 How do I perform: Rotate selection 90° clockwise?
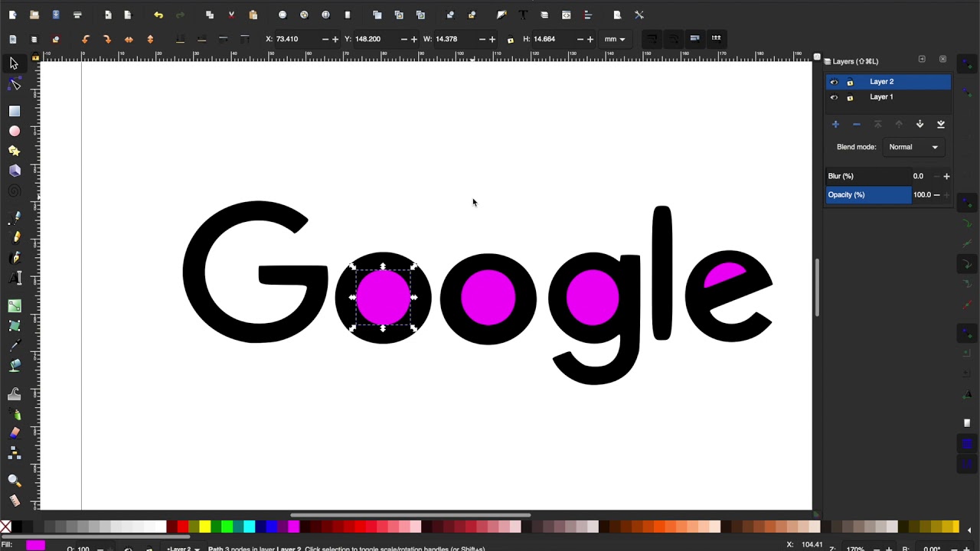click(106, 39)
